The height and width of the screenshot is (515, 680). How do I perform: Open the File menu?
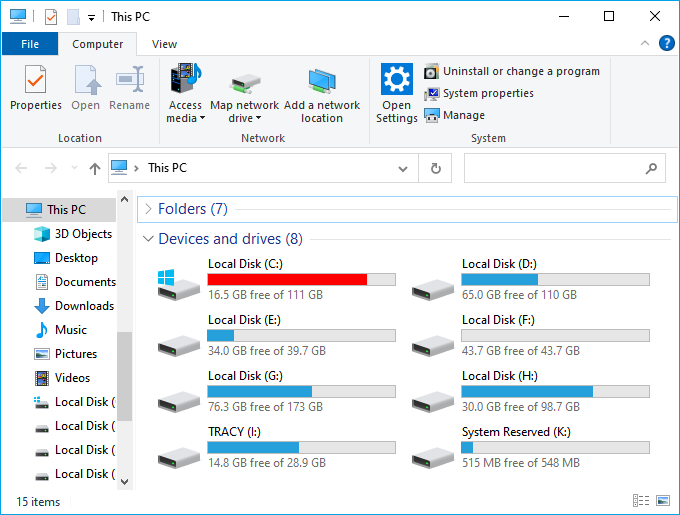[30, 44]
